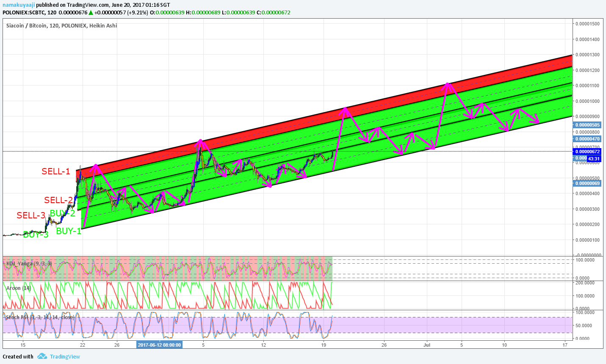606x364 pixels.
Task: Click the TradingView cloud logo icon
Action: (42, 356)
